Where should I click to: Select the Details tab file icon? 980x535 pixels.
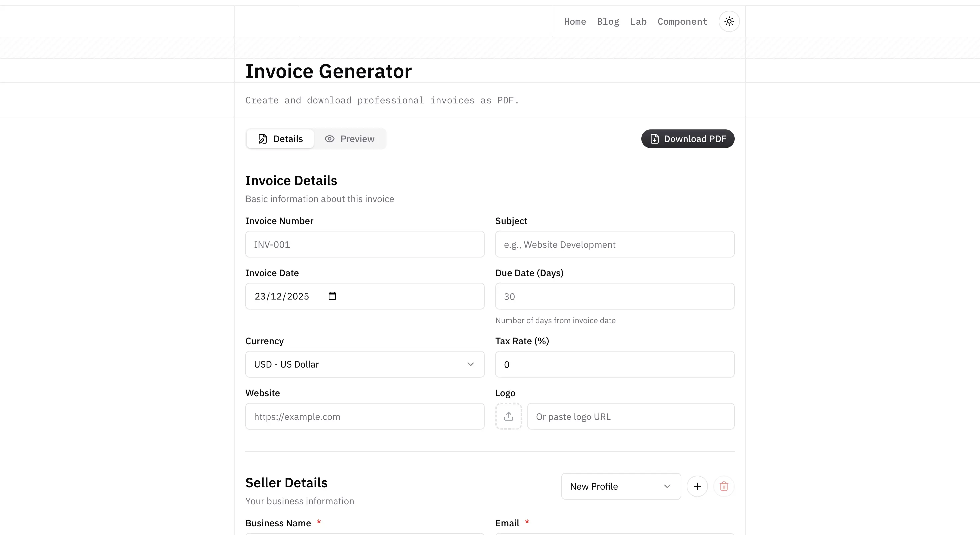(262, 139)
